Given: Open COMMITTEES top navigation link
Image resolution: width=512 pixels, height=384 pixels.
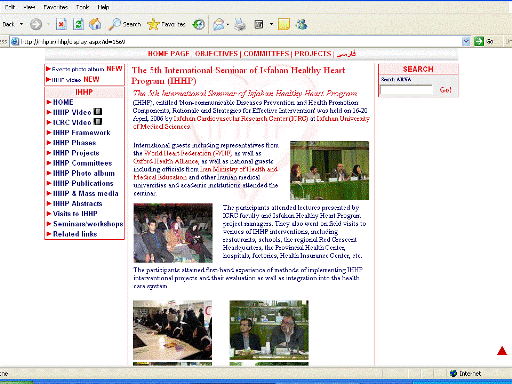Looking at the screenshot, I should click(266, 54).
